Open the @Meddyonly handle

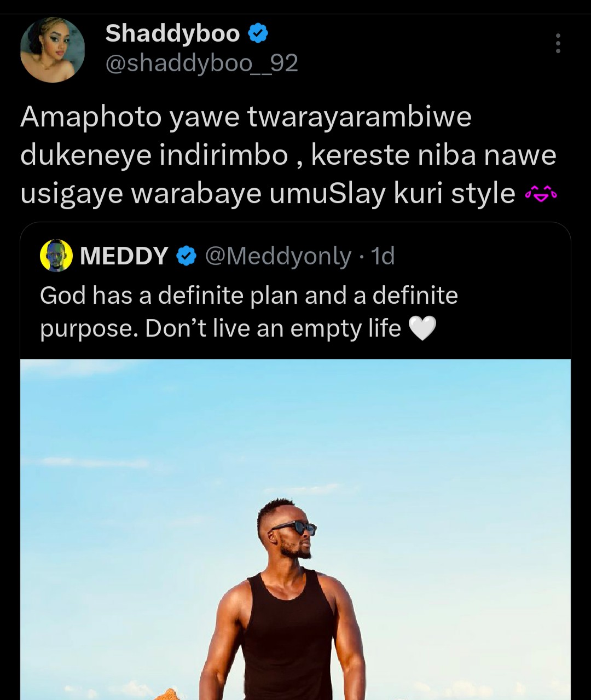coord(278,256)
